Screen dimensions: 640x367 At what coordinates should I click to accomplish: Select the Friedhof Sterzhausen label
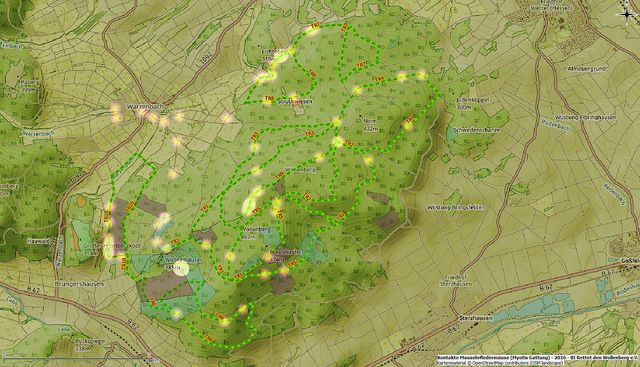pos(456,280)
